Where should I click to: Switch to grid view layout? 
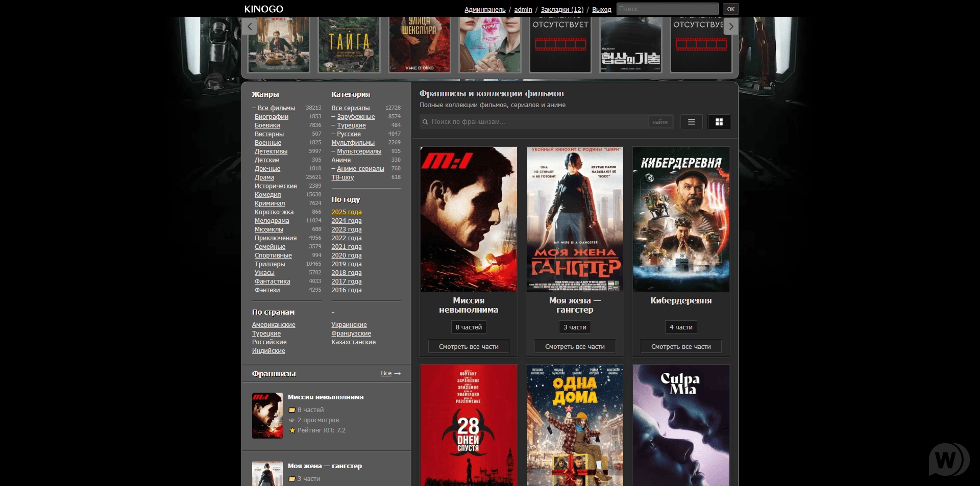[719, 122]
